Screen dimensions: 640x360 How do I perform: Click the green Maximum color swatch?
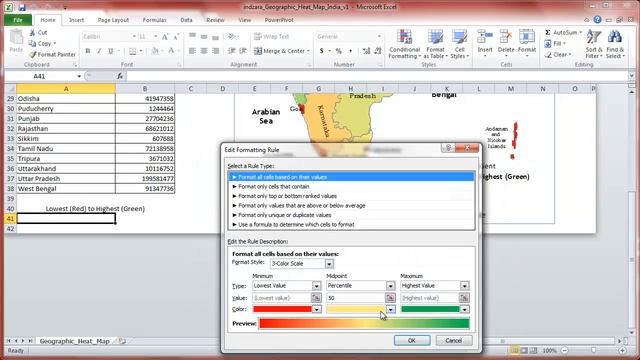point(430,309)
